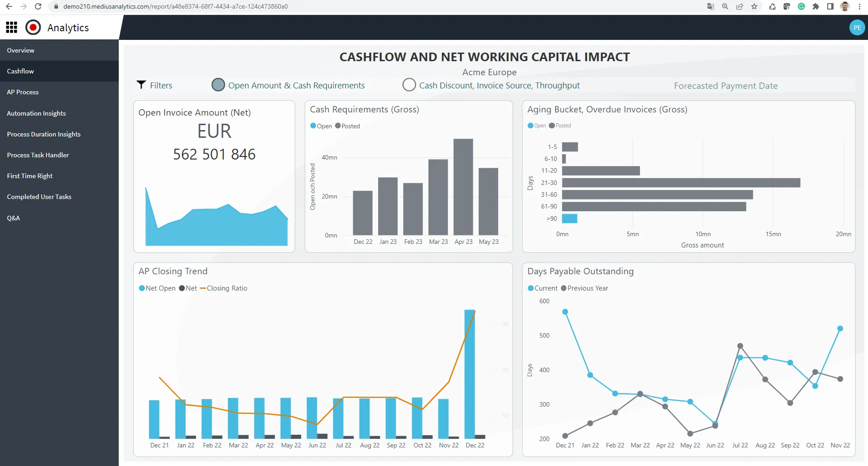Click the 11-20 days aging bar
Viewport: 868px width, 466px height.
[x=601, y=170]
